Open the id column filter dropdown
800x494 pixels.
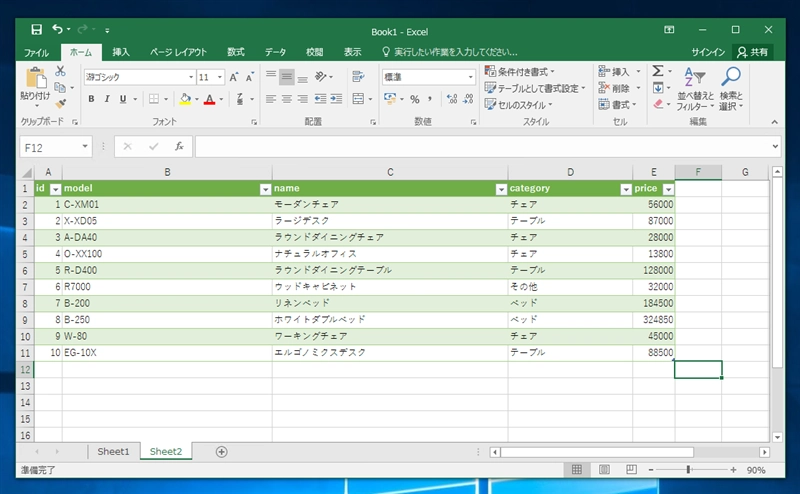tap(56, 189)
